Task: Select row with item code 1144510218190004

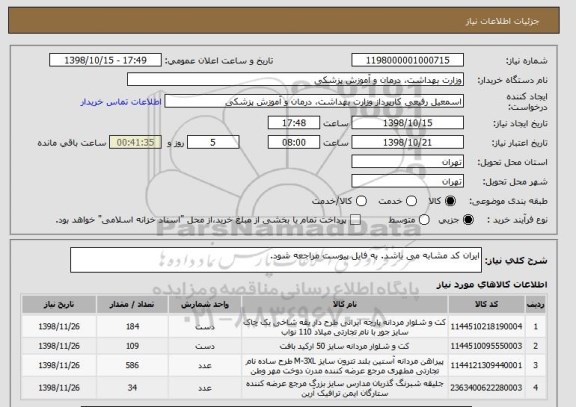Action: 284,327
